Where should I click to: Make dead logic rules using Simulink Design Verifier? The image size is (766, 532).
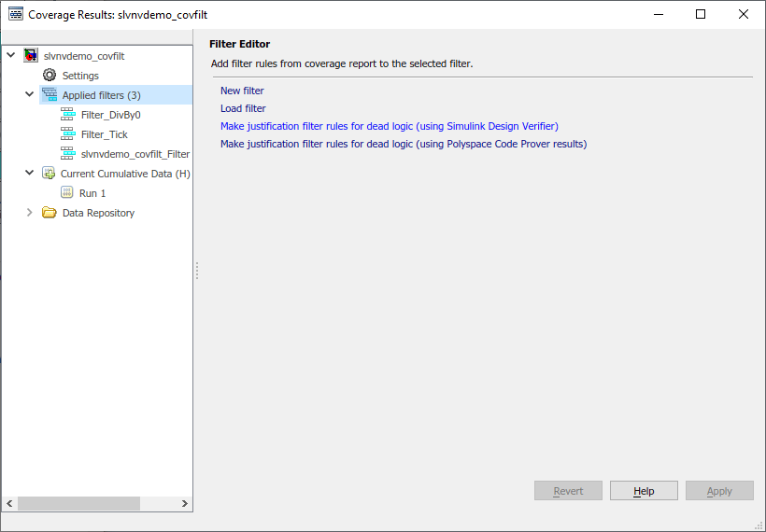coord(389,126)
